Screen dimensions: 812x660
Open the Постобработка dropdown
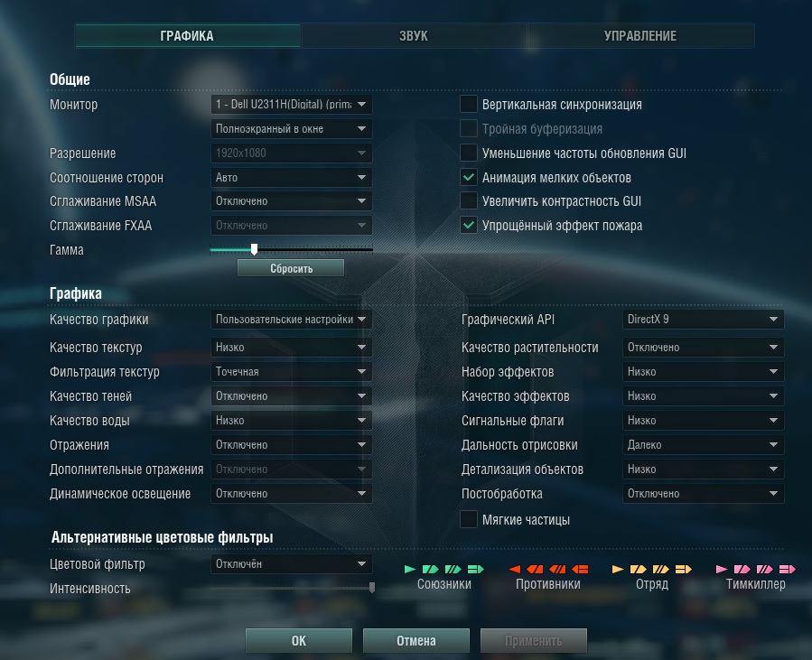704,493
